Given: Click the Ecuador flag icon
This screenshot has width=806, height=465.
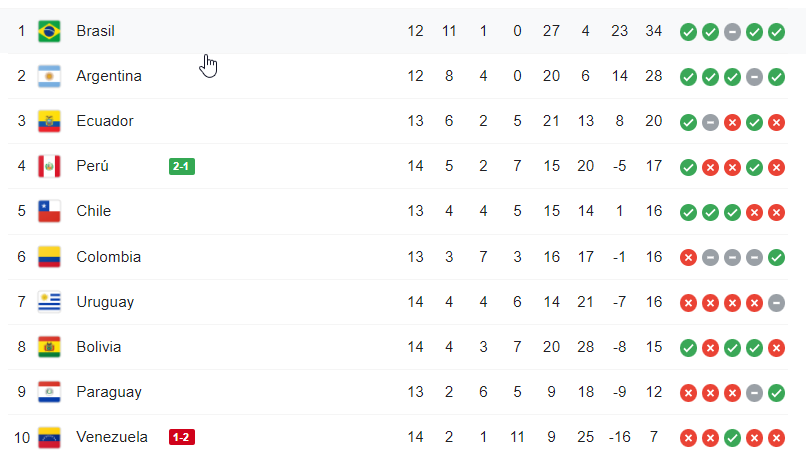Looking at the screenshot, I should [x=49, y=121].
